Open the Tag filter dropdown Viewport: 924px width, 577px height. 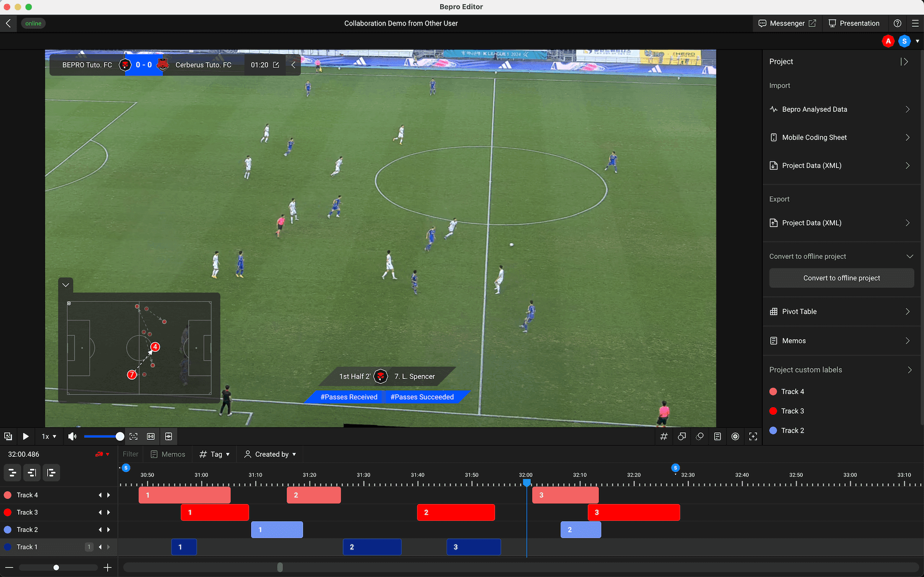pyautogui.click(x=215, y=454)
